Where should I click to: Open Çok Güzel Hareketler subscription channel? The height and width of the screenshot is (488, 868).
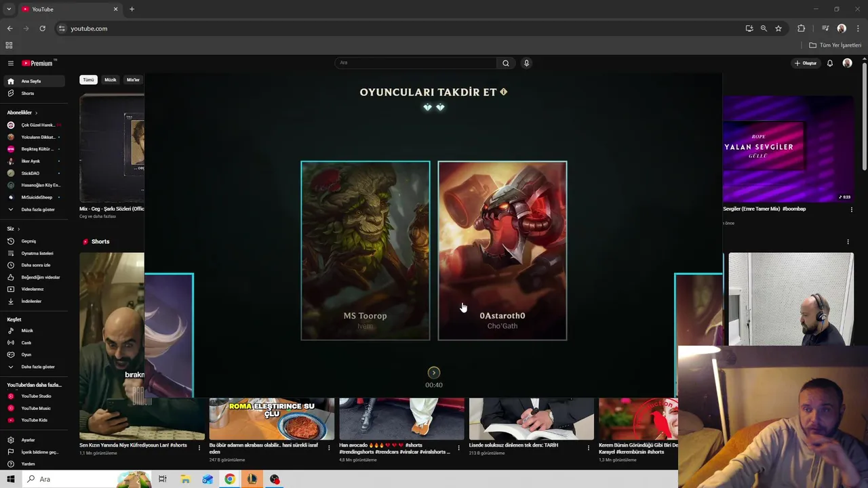coord(35,125)
